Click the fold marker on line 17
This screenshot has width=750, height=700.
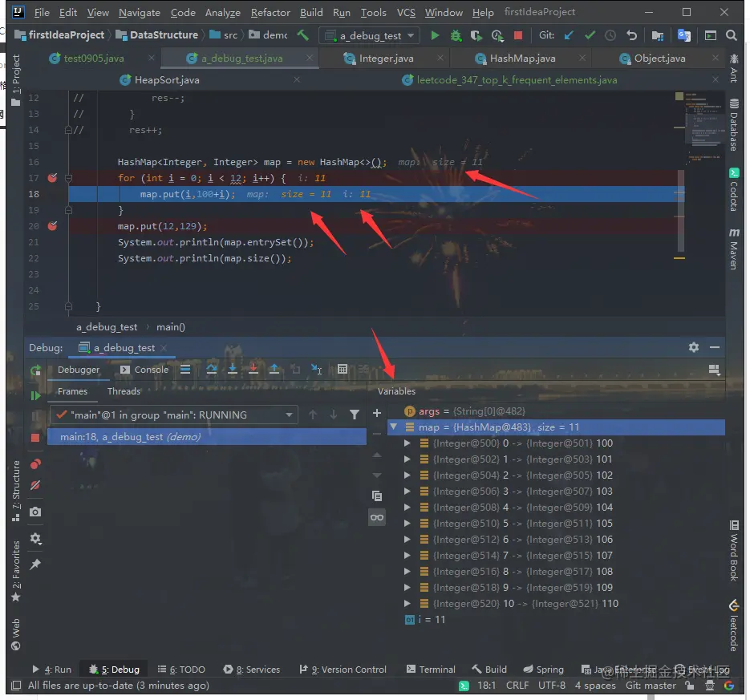point(68,178)
